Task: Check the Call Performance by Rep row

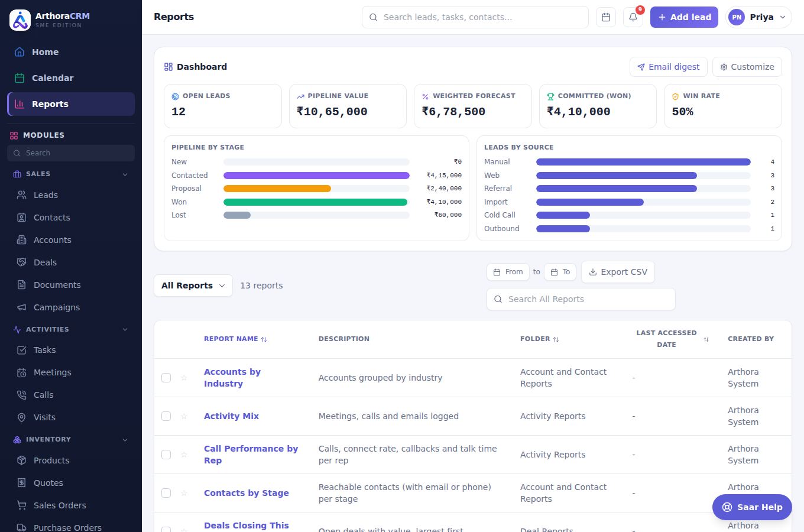Action: (166, 455)
